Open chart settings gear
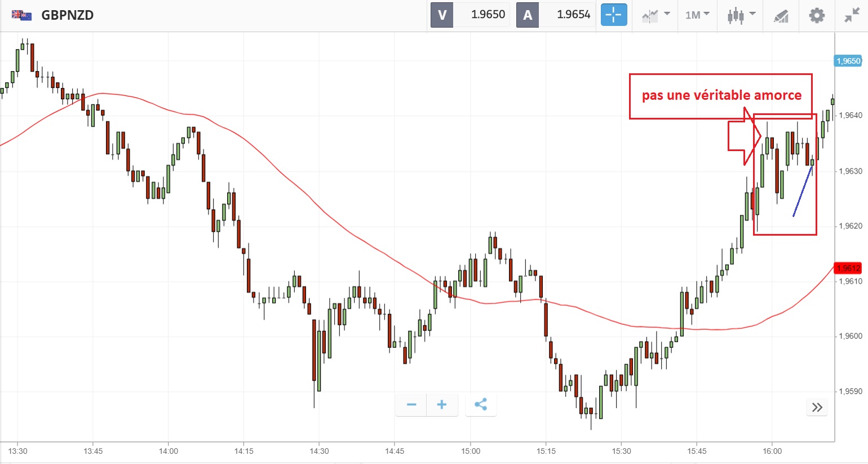Viewport: 868px width, 464px height. point(817,15)
